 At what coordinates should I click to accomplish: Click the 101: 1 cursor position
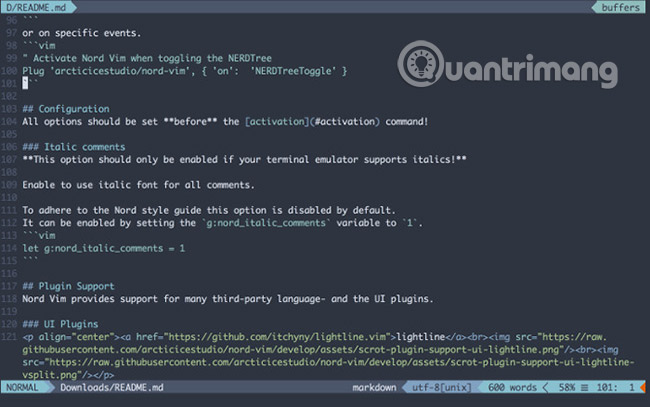tap(615, 388)
